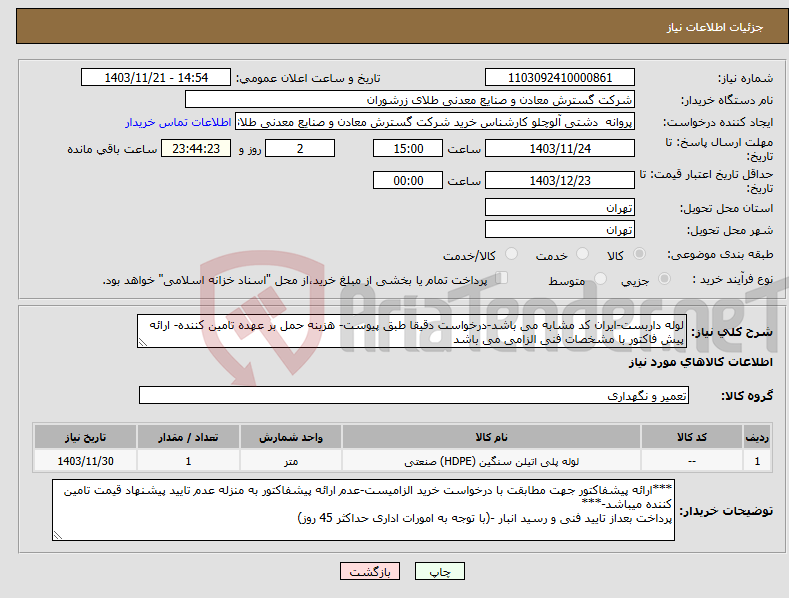Click the need number field 1103092410000861
The image size is (789, 598).
point(560,78)
